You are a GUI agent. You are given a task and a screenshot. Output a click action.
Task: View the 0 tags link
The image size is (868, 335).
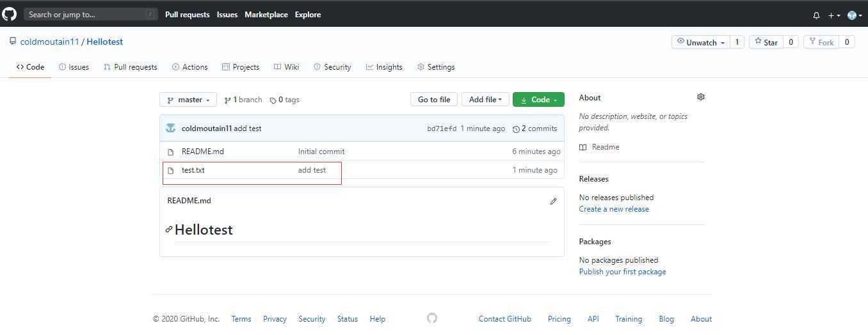pyautogui.click(x=284, y=100)
